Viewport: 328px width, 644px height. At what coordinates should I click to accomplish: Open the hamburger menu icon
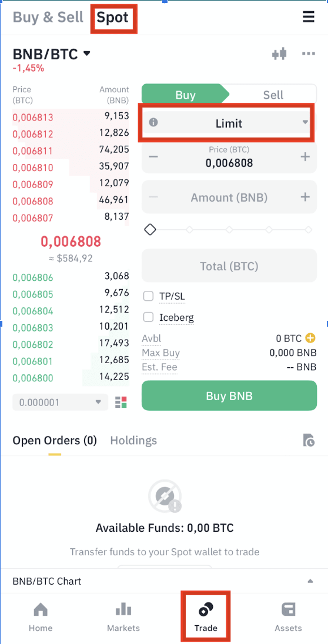tap(308, 17)
